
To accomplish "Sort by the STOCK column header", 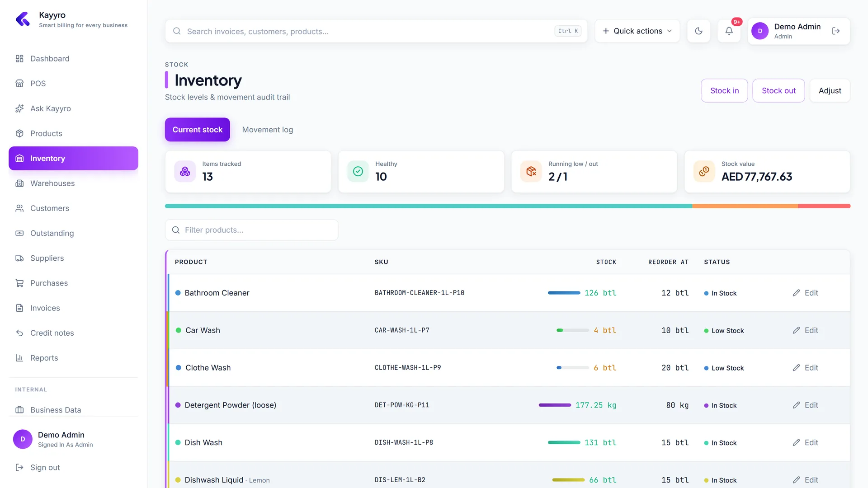I will tap(606, 262).
